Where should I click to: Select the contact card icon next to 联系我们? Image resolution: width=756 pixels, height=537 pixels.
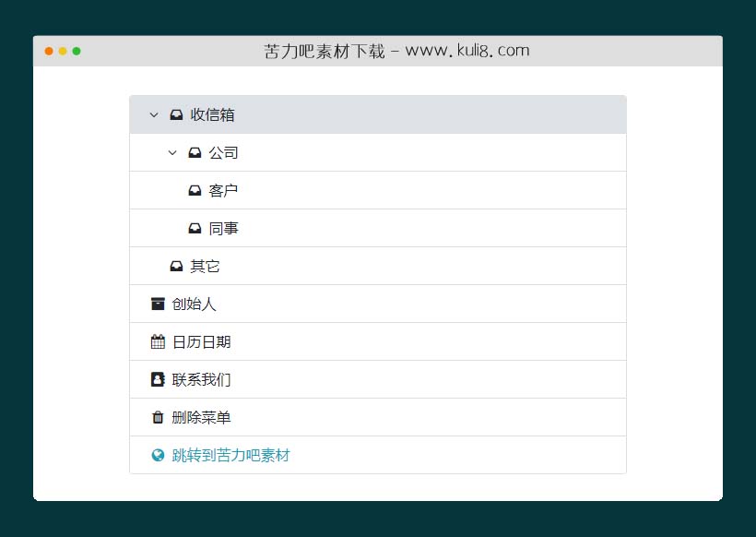coord(156,379)
